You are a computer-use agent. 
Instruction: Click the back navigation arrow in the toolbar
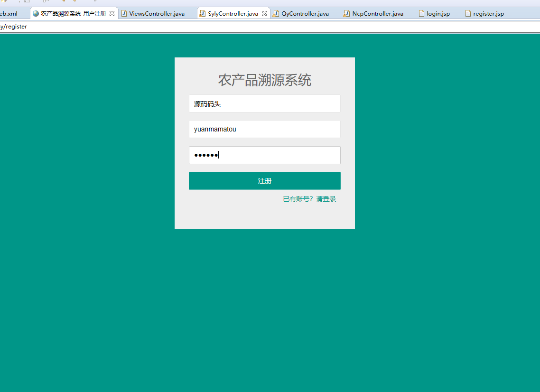pyautogui.click(x=64, y=2)
